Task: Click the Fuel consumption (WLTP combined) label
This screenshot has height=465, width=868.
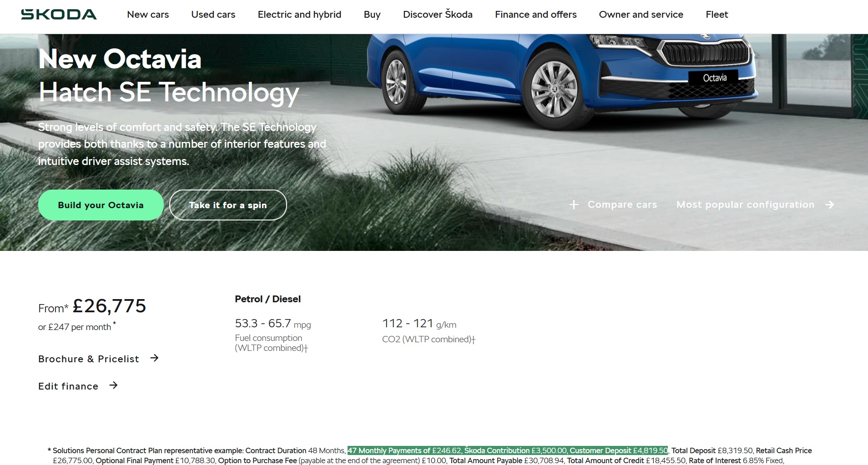Action: point(271,343)
